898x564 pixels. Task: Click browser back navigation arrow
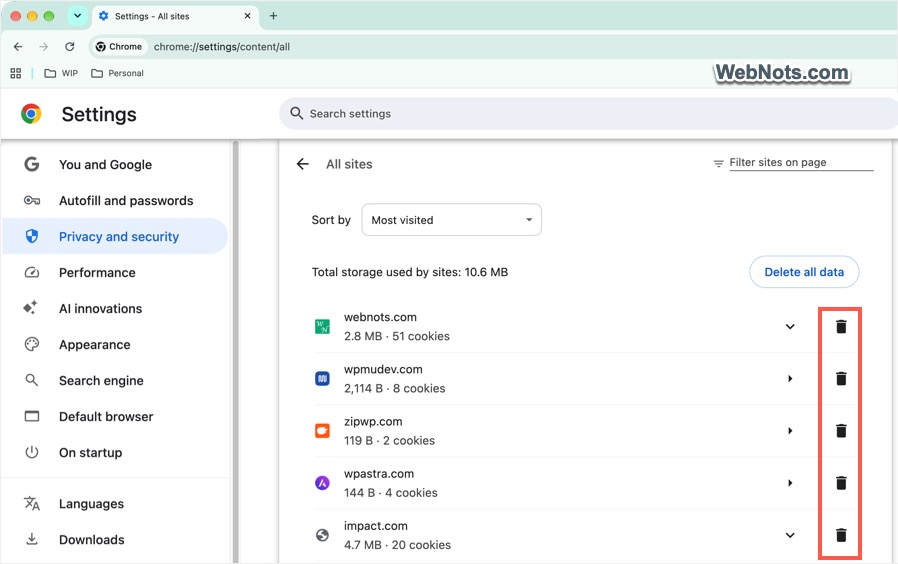[x=18, y=46]
